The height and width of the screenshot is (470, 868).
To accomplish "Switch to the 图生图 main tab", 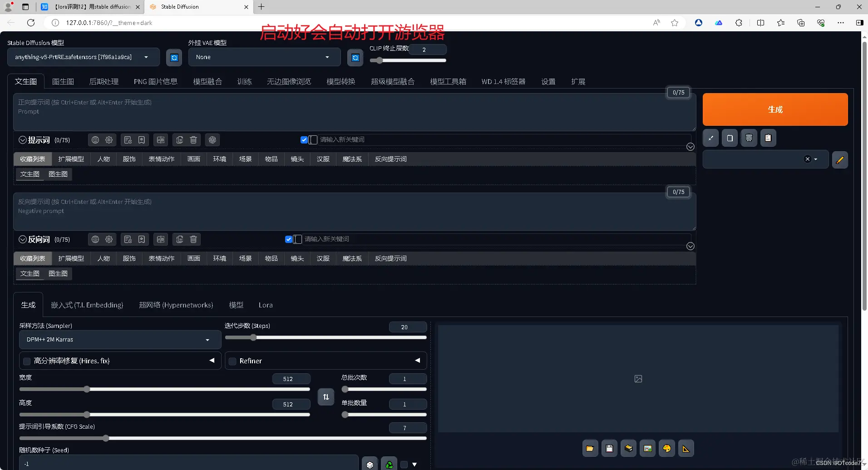I will tap(63, 82).
